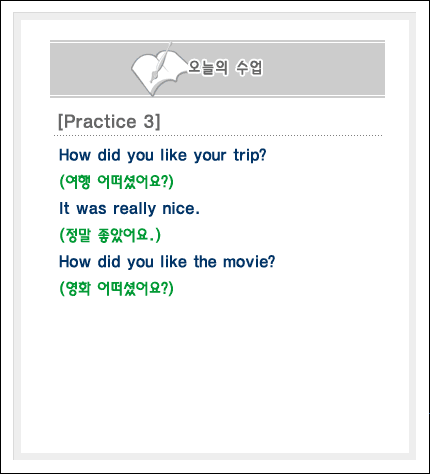Click the quill pen tip on the book

[153, 79]
